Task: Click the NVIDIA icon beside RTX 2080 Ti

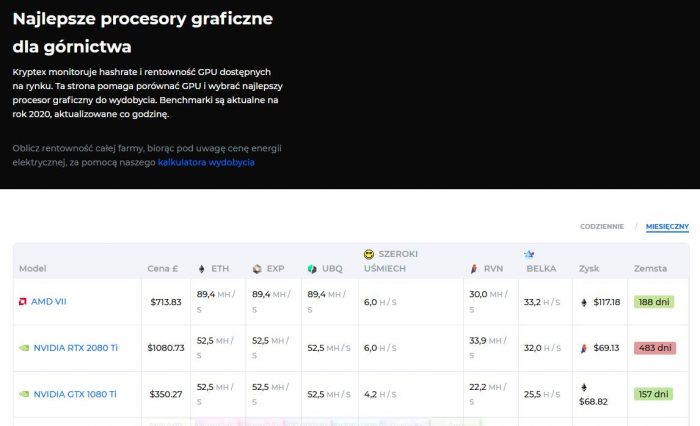Action: pyautogui.click(x=24, y=348)
